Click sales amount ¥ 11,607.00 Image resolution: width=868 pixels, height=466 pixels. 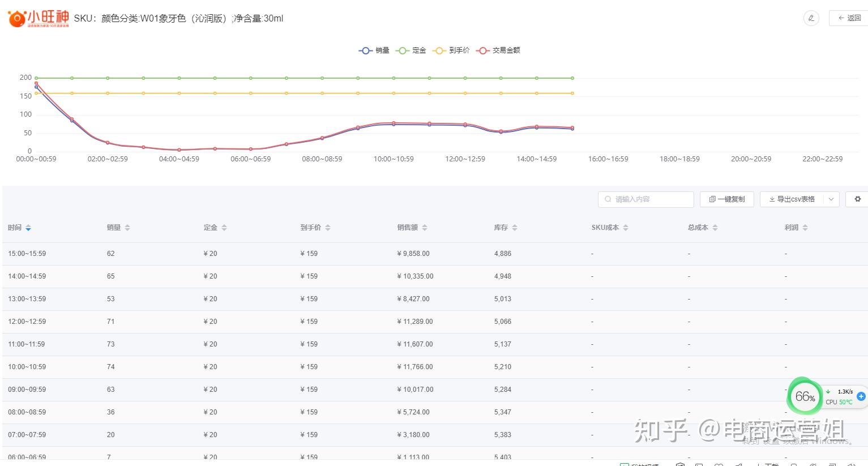[415, 344]
